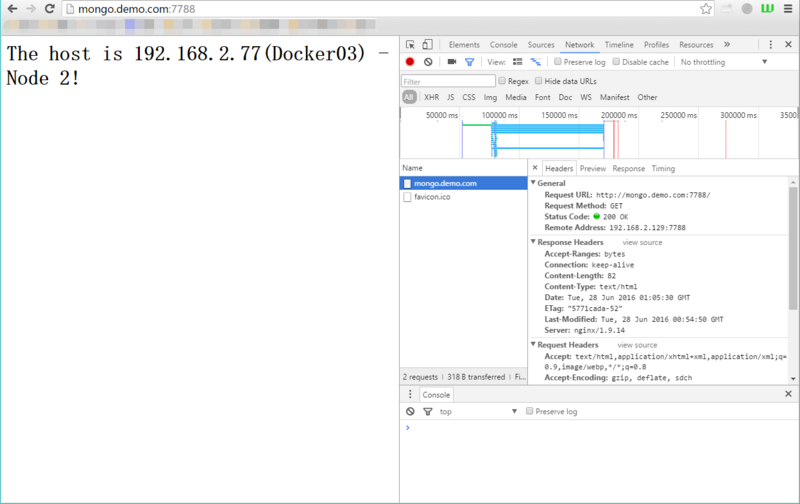Collapse the General section
The width and height of the screenshot is (800, 504).
pyautogui.click(x=533, y=183)
